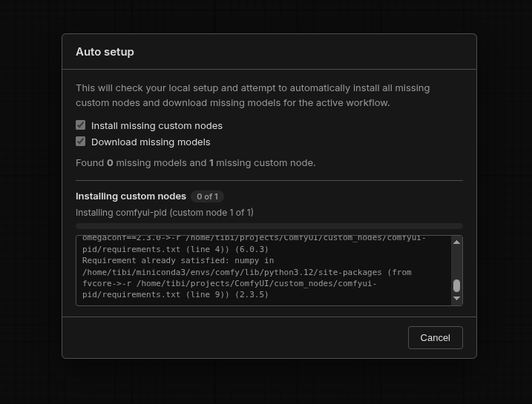Click the miniconda3 site-packages path log line
The image size is (532, 404).
[x=247, y=272]
